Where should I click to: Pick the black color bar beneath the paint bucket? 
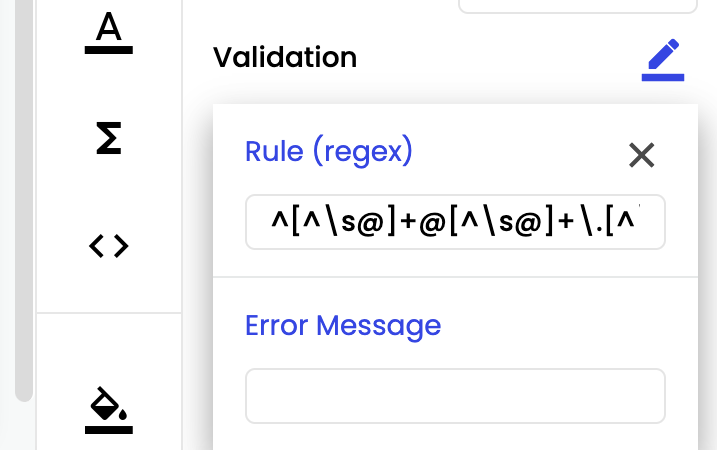pyautogui.click(x=109, y=430)
